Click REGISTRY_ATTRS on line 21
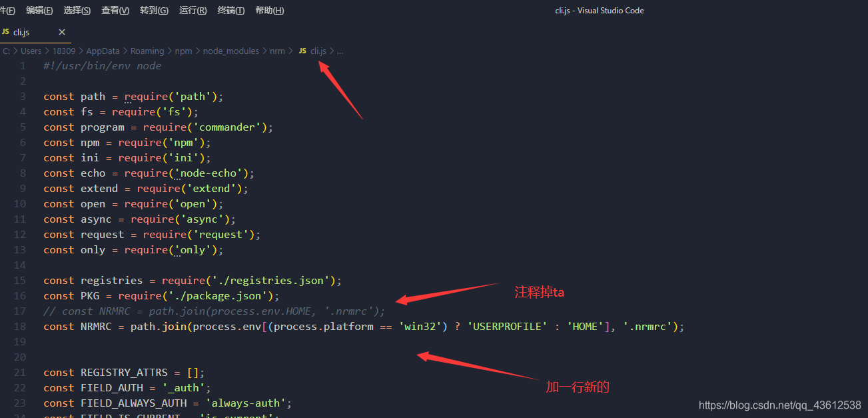 pos(125,373)
